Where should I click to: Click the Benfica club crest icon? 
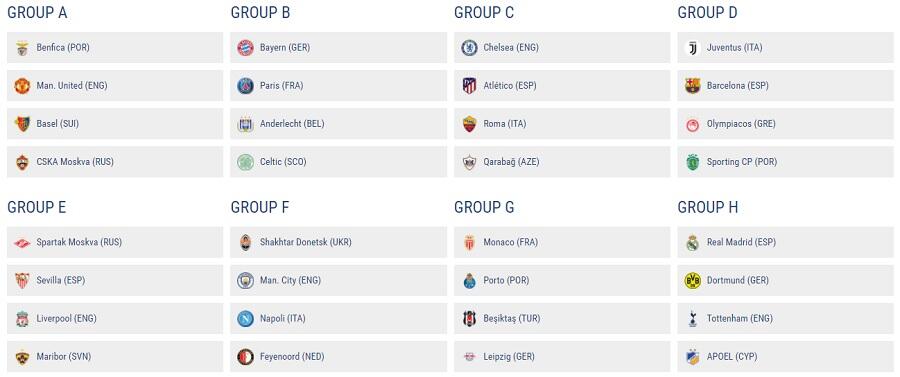[22, 48]
